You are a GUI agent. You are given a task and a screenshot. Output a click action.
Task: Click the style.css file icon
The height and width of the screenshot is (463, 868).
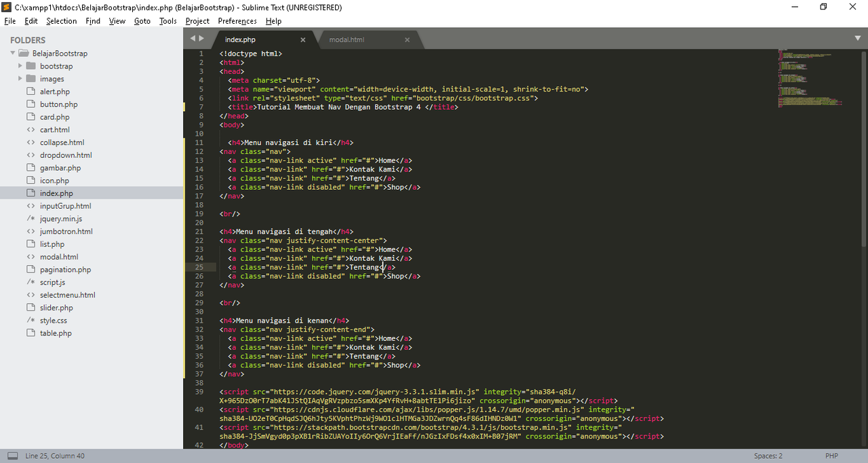[31, 320]
